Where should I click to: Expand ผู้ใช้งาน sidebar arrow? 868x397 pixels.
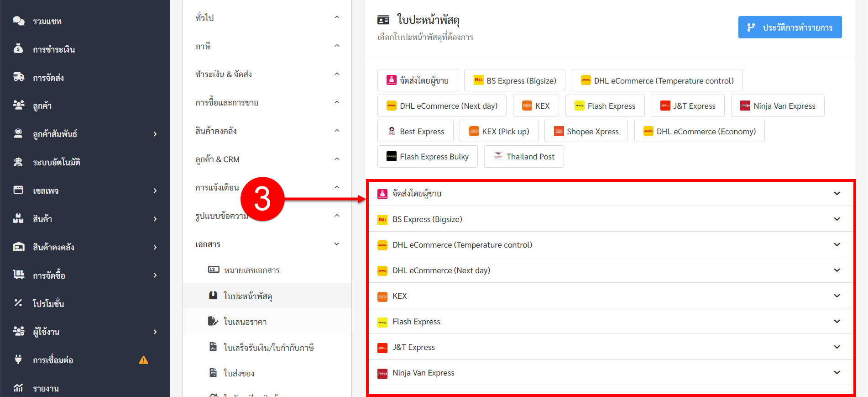[155, 332]
